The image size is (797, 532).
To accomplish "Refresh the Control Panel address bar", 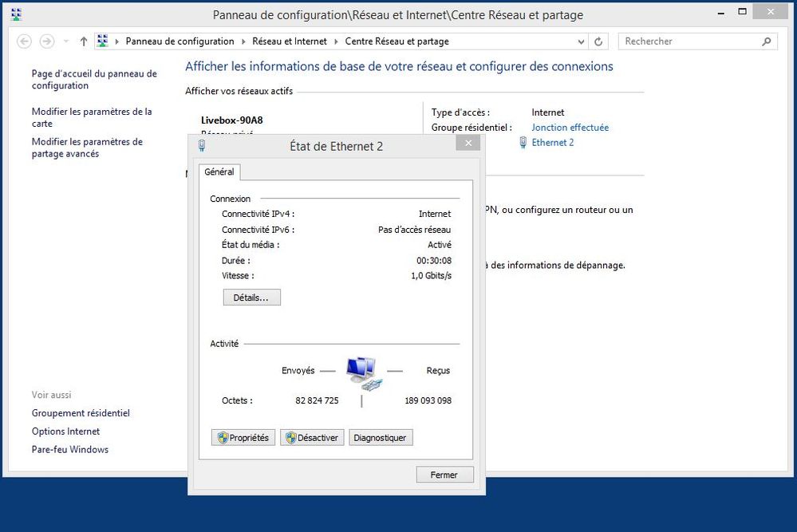I will pos(599,41).
